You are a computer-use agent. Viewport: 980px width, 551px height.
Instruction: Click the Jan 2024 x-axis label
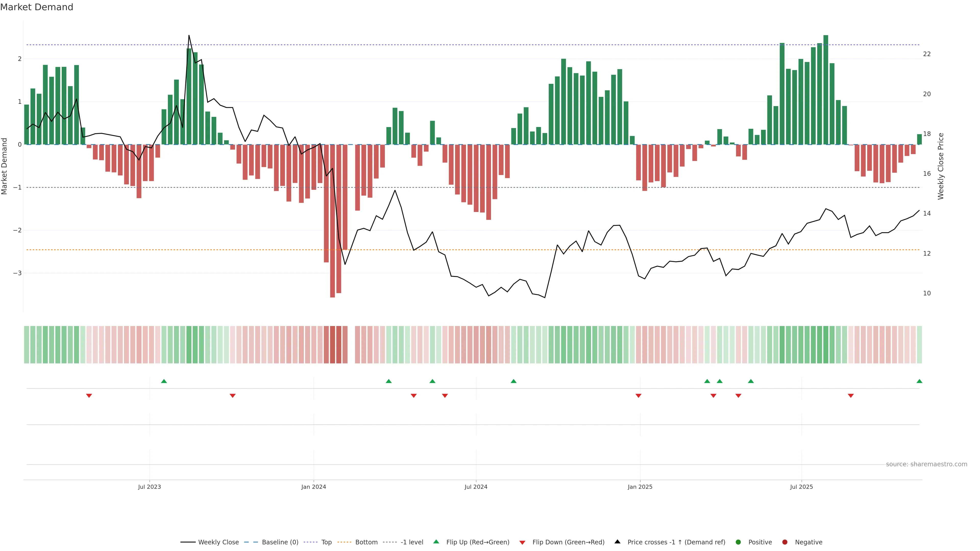click(313, 487)
